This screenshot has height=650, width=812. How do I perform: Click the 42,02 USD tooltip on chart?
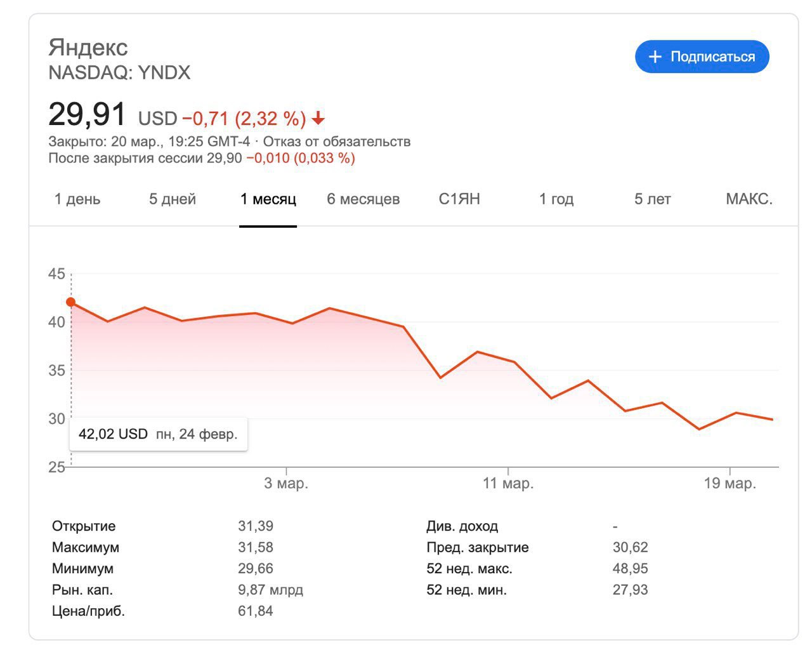(x=158, y=434)
